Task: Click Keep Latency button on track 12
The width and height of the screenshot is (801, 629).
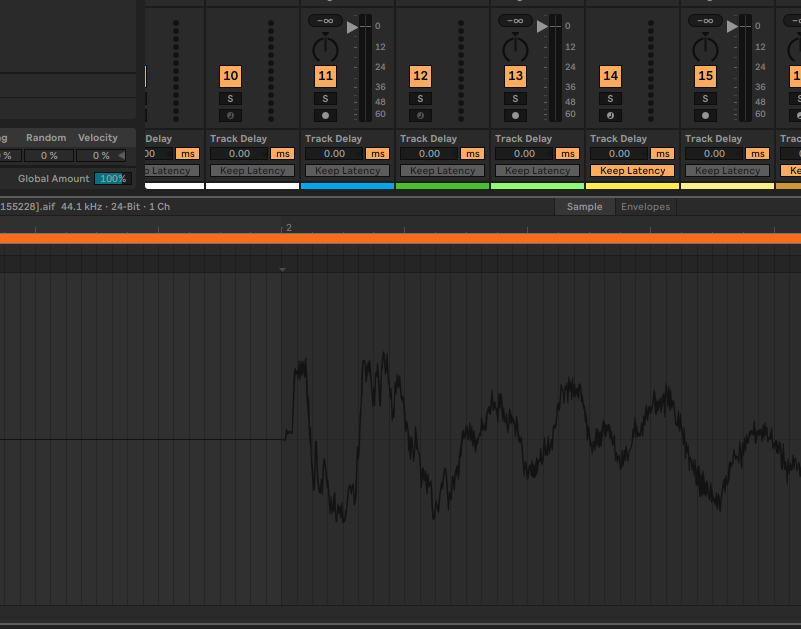Action: coord(442,171)
